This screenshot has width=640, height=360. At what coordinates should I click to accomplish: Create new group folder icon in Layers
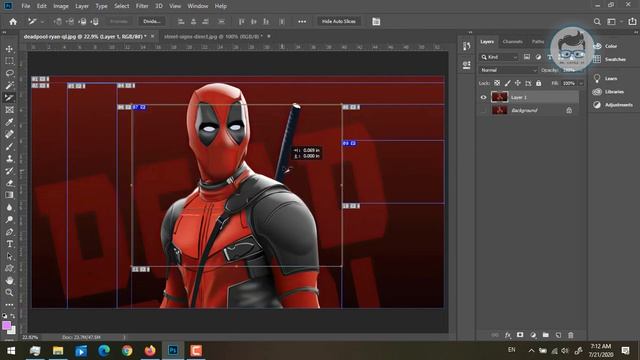546,335
